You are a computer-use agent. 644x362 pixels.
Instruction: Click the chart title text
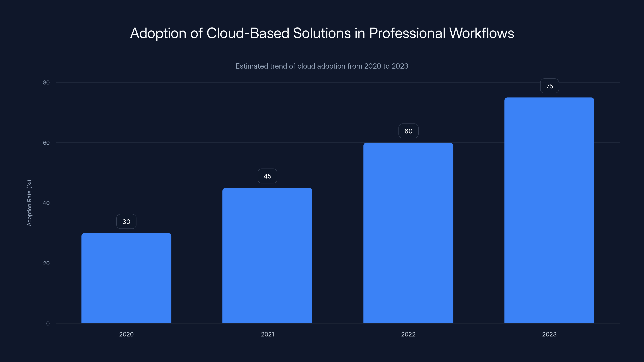(x=322, y=32)
